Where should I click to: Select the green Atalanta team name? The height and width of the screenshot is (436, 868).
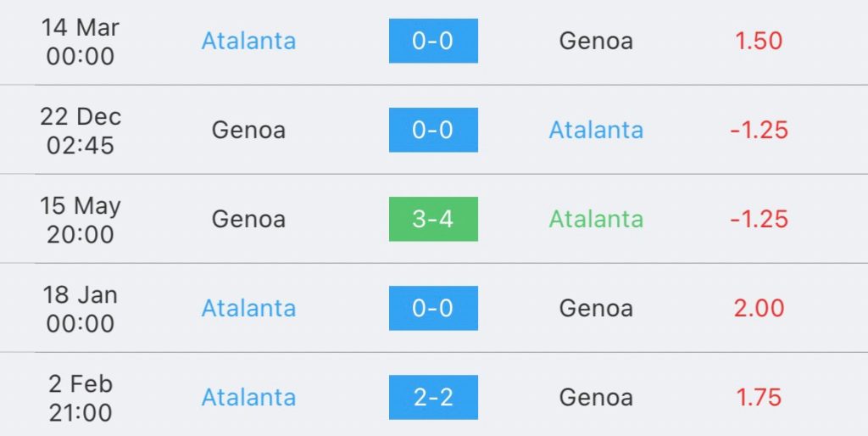pos(596,220)
